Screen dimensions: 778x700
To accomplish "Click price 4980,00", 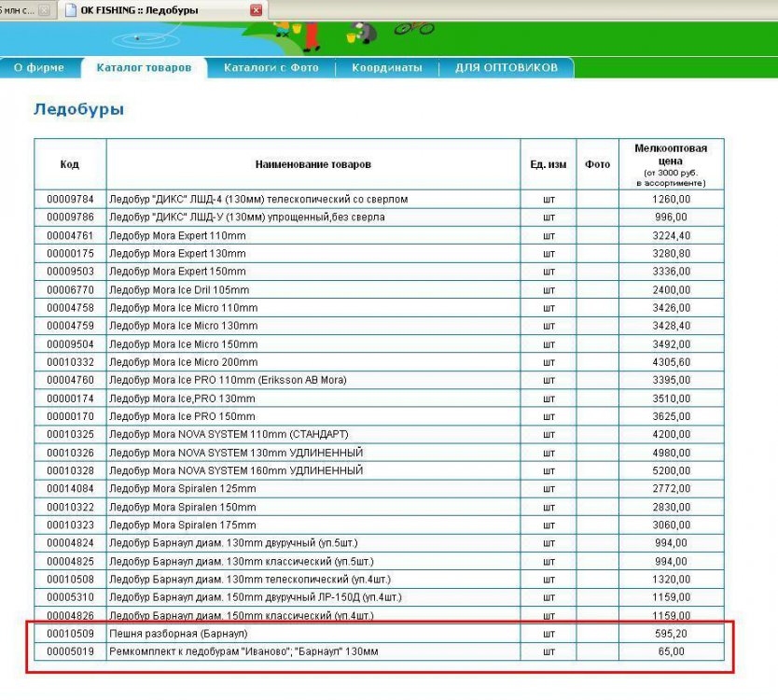I will 671,453.
